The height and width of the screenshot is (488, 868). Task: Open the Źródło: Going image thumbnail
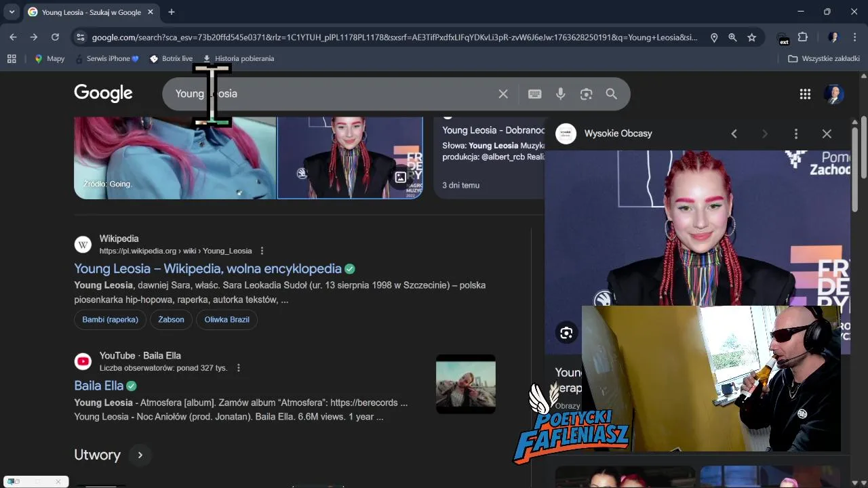click(x=175, y=158)
